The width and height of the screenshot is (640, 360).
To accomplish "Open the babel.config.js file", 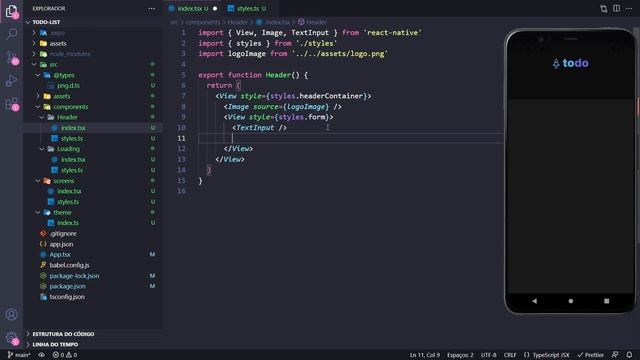I will 69,265.
